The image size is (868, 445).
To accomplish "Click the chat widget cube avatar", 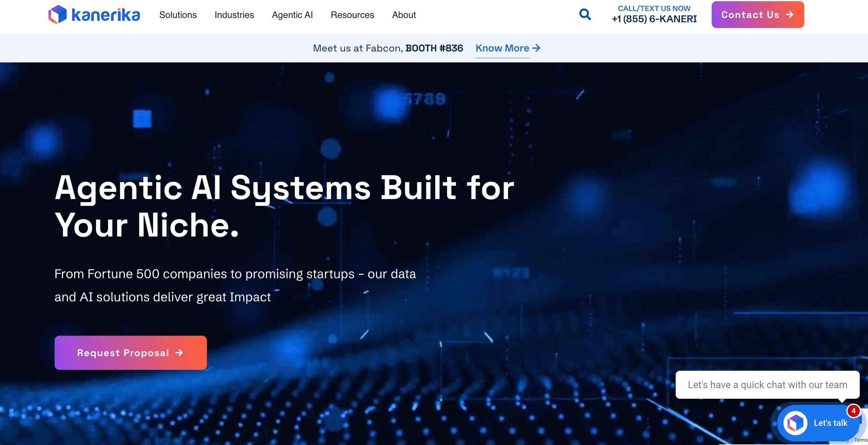I will pyautogui.click(x=795, y=423).
